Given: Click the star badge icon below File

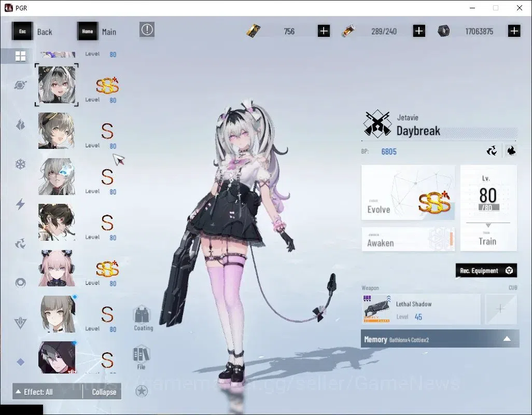Looking at the screenshot, I should (142, 391).
